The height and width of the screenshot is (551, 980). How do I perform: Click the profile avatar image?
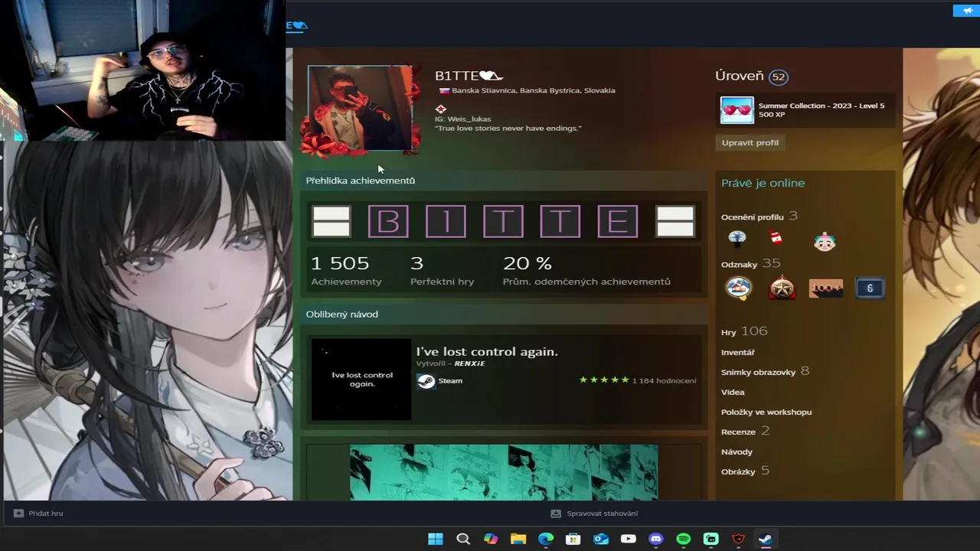360,108
